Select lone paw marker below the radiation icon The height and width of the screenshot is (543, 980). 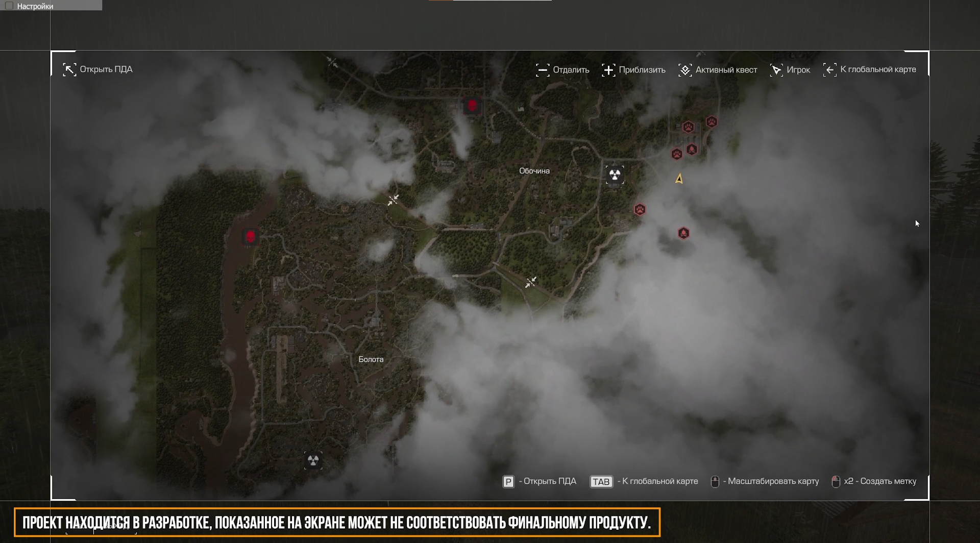640,209
